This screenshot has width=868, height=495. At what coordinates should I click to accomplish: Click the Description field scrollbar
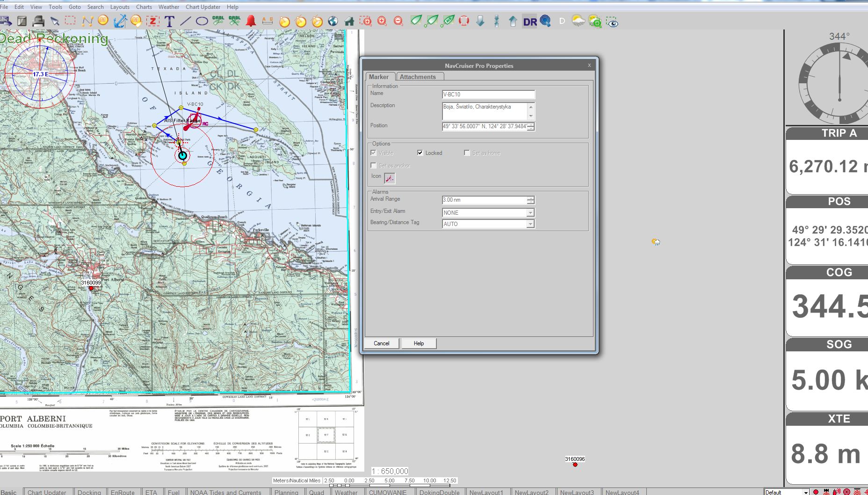pos(531,111)
